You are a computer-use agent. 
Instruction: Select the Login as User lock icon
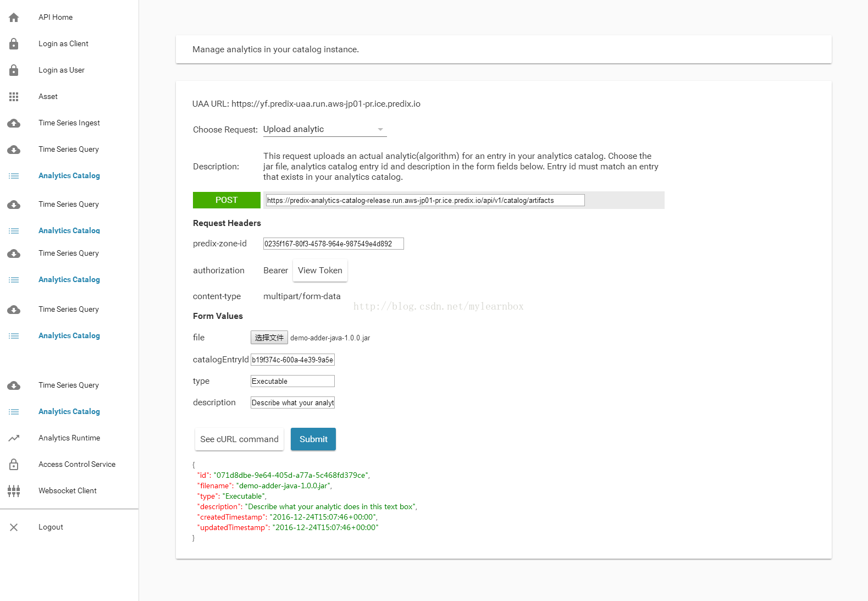point(14,70)
